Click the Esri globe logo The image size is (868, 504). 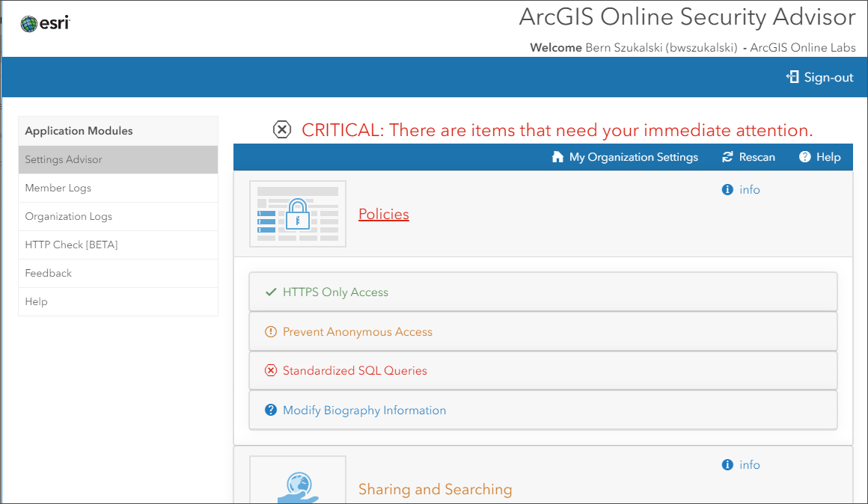[x=28, y=23]
